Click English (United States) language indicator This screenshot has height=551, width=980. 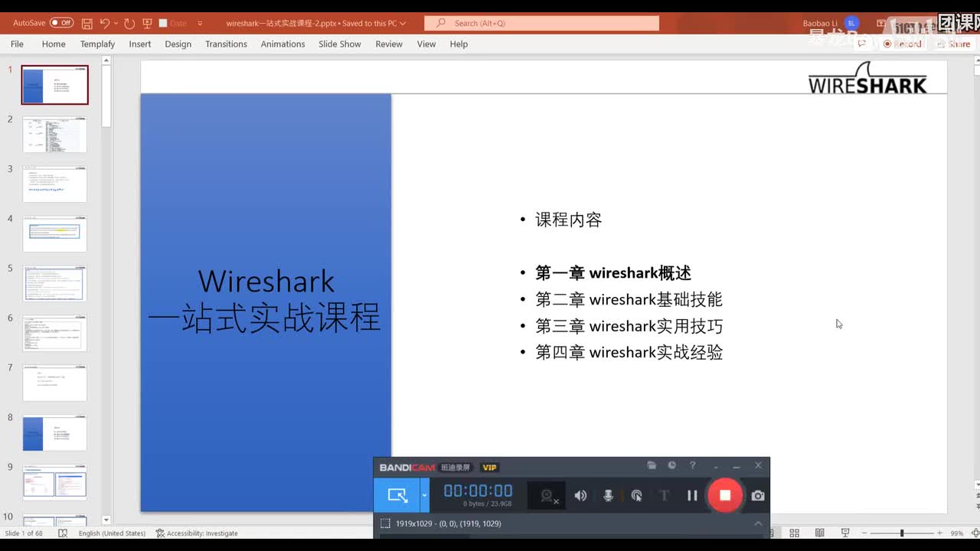pyautogui.click(x=112, y=533)
